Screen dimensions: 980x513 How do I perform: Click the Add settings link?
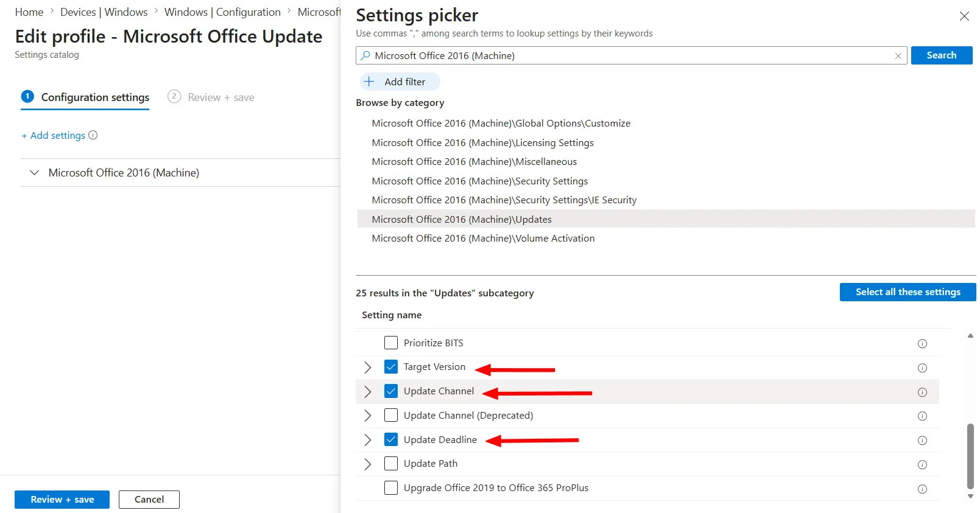click(54, 136)
